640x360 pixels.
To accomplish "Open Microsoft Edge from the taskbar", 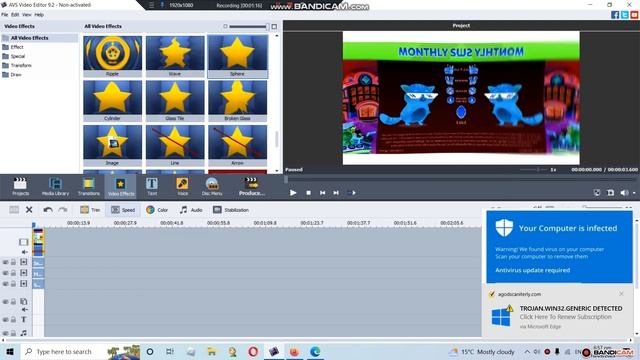I will click(315, 351).
